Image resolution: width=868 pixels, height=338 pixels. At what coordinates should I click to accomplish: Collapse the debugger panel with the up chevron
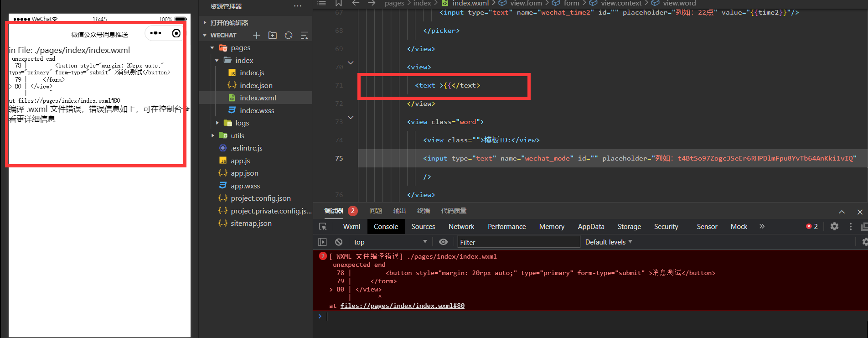842,212
